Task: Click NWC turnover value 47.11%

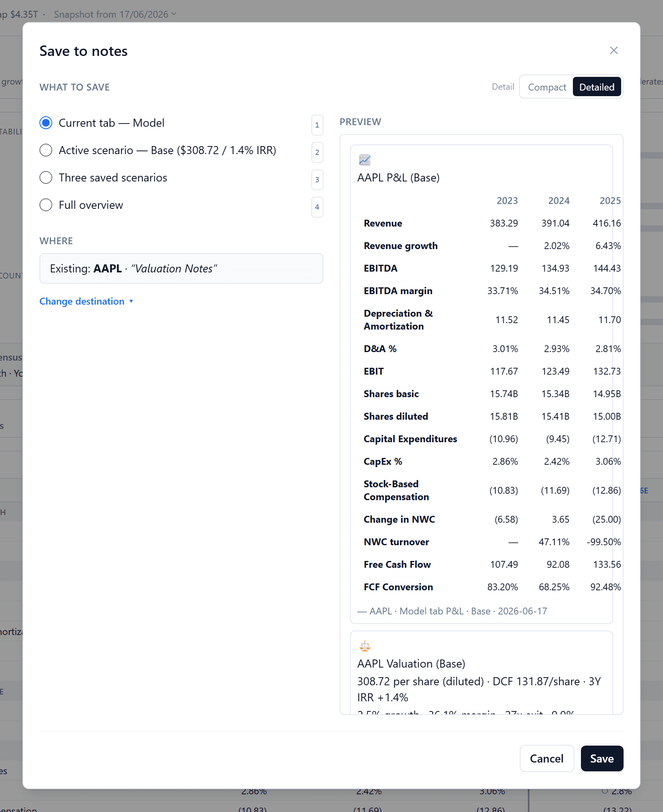Action: [x=554, y=542]
